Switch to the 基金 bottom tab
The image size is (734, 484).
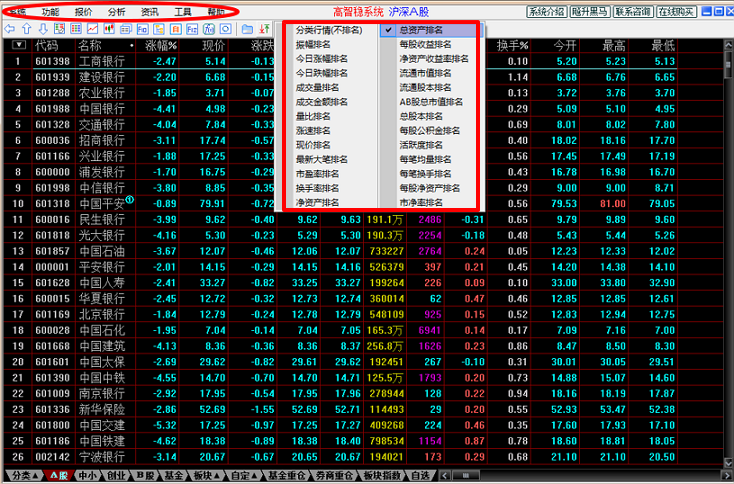(173, 476)
